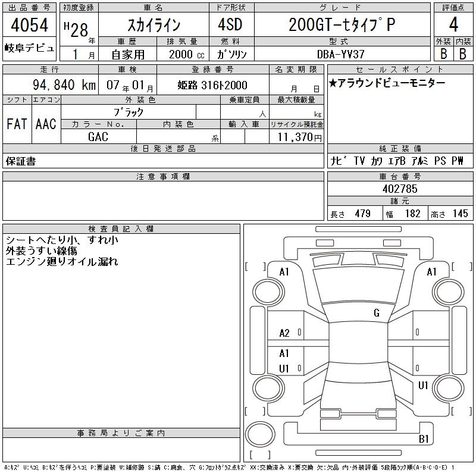The height and width of the screenshot is (476, 476).
Task: Click the model code DBA-YV37
Action: coord(340,54)
